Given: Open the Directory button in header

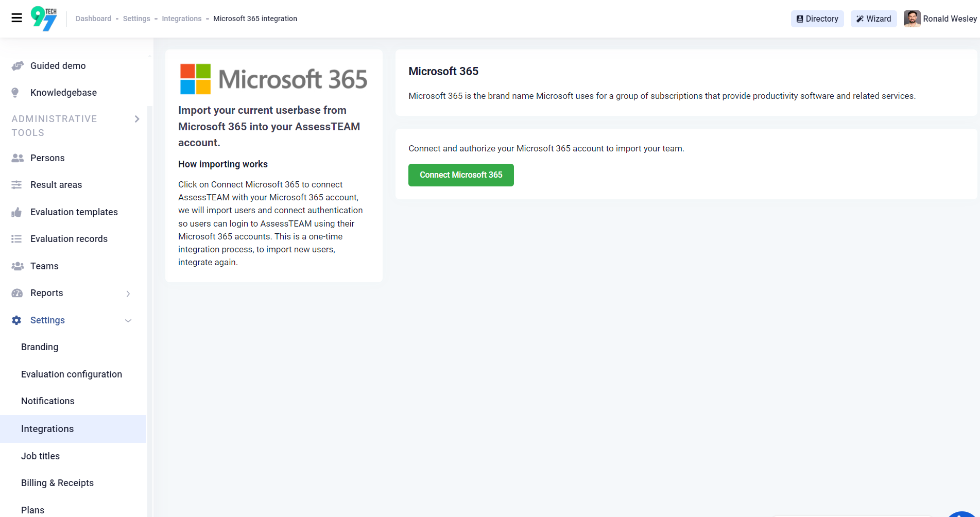Looking at the screenshot, I should (x=817, y=19).
